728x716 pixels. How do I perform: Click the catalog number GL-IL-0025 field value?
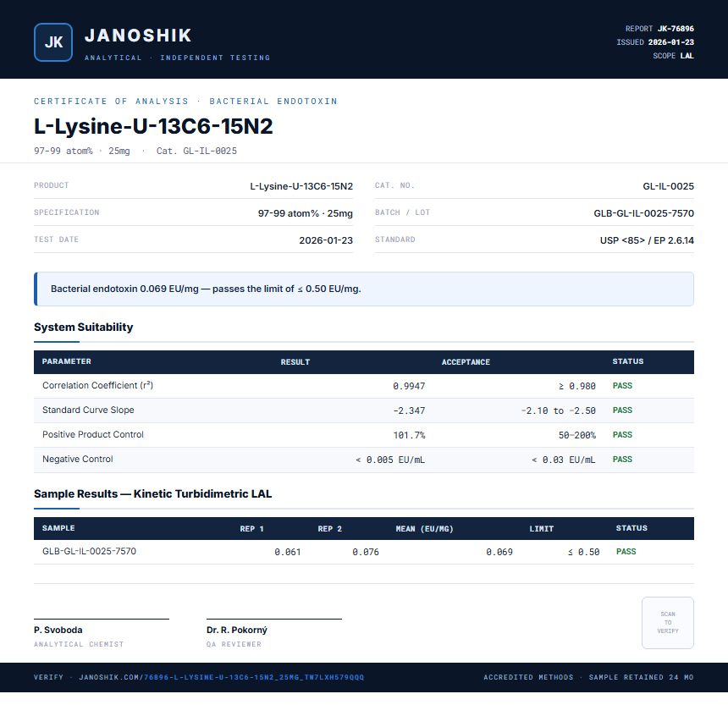click(x=668, y=186)
